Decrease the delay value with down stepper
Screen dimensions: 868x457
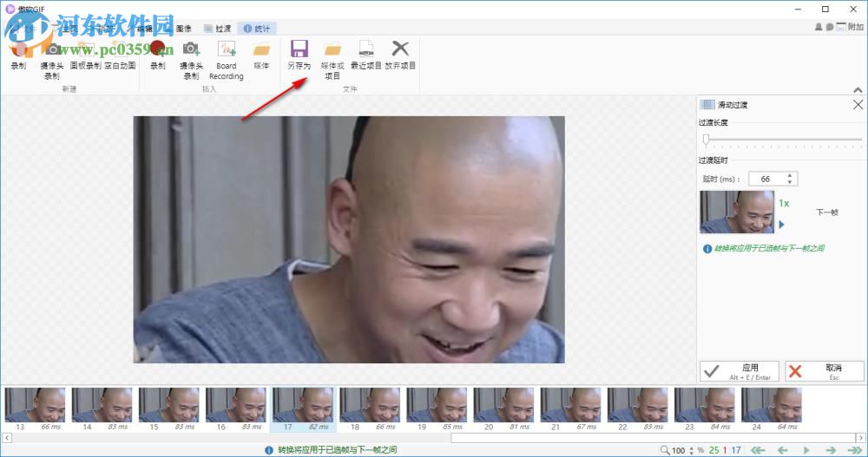[x=790, y=182]
